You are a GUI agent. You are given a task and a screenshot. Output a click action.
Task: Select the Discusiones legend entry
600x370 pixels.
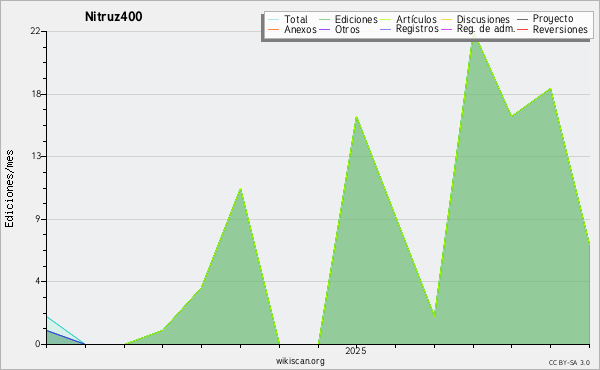point(483,19)
